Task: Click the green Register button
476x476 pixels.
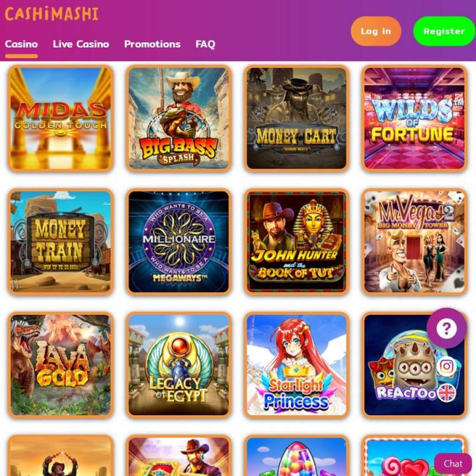Action: tap(444, 31)
